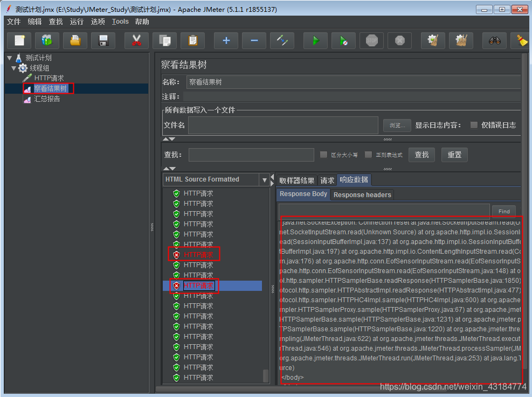Viewport: 532px width, 397px height.
Task: Click the Open file folder icon
Action: coord(75,41)
